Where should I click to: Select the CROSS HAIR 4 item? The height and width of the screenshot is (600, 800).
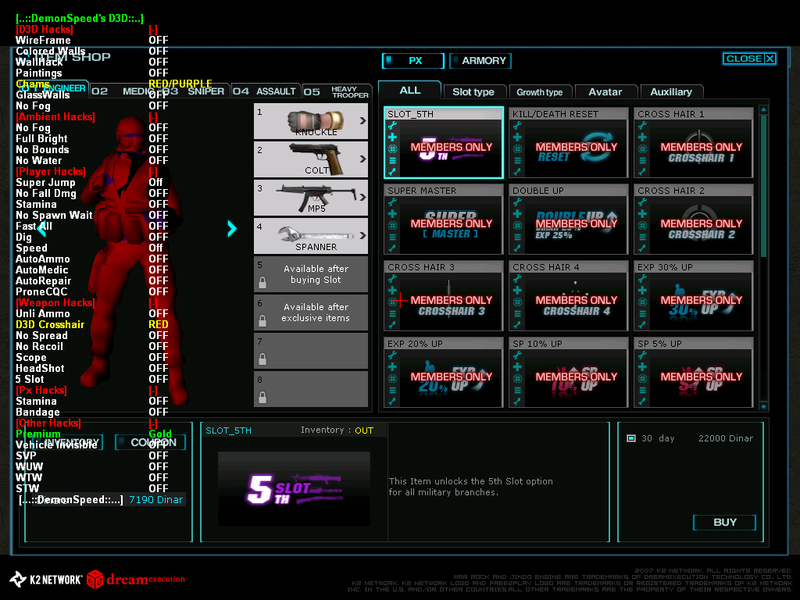click(568, 296)
